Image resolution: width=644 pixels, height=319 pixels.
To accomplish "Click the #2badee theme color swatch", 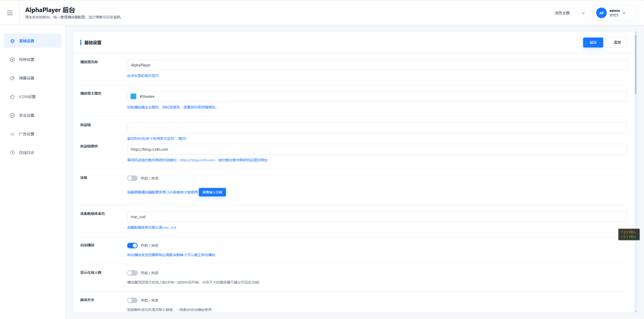I will tap(133, 96).
